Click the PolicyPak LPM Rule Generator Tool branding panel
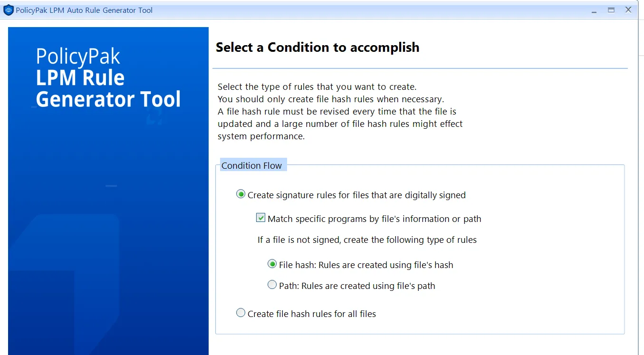The width and height of the screenshot is (644, 355). (x=108, y=76)
